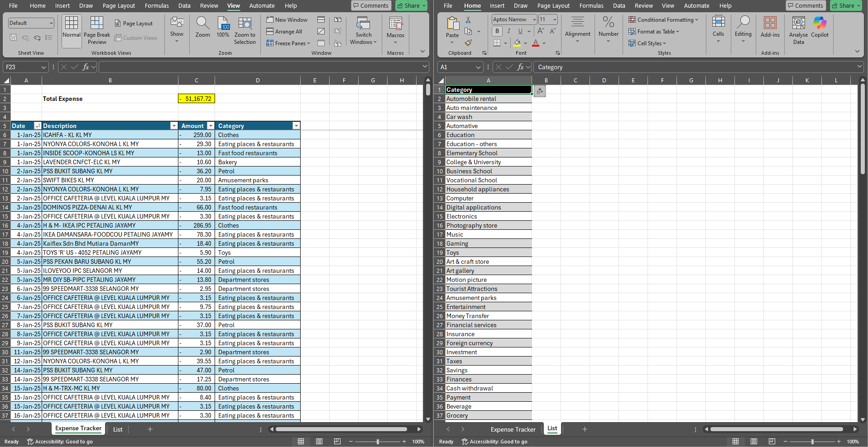
Task: Open a New Window from the ribbon
Action: pyautogui.click(x=287, y=20)
